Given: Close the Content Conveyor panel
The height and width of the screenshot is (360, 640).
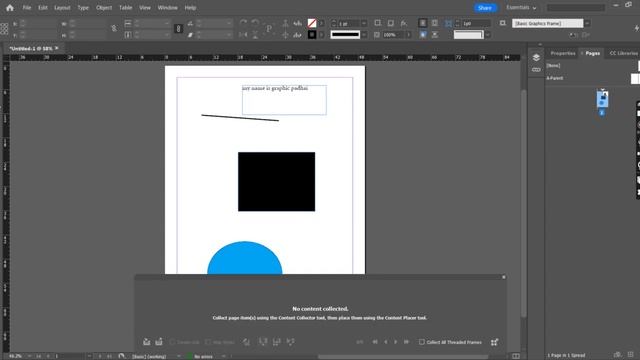Looking at the screenshot, I should 504,277.
